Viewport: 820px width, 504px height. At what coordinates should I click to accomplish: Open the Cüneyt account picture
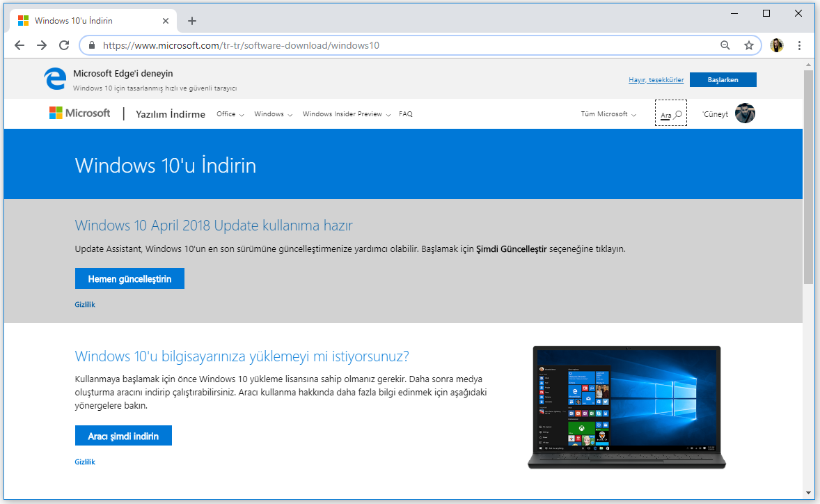tap(745, 113)
